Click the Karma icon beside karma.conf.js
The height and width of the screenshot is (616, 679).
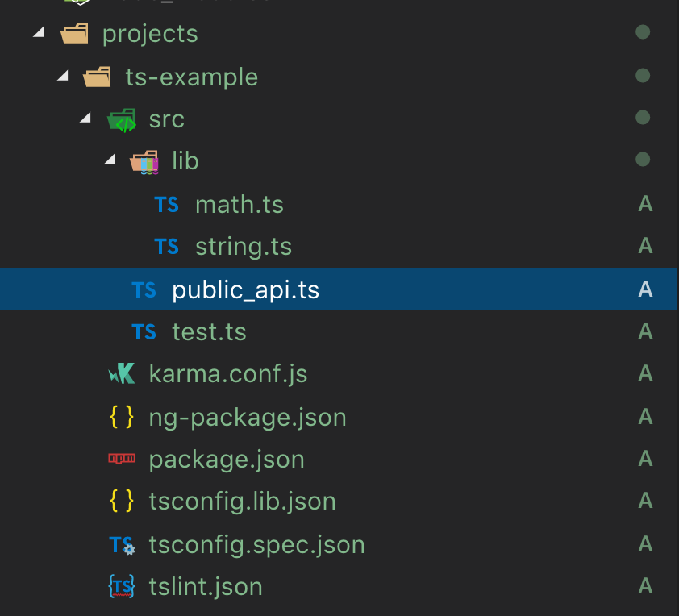[x=122, y=373]
